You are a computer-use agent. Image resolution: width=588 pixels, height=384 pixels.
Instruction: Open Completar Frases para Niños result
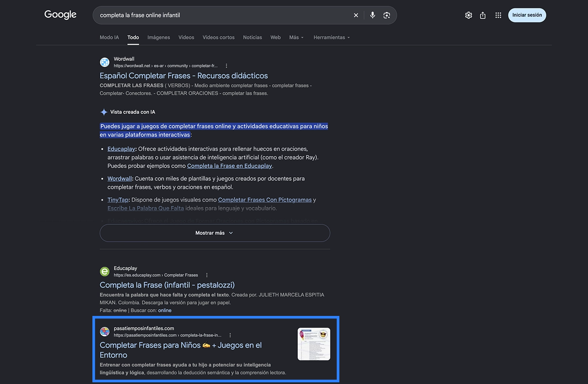[x=181, y=350]
